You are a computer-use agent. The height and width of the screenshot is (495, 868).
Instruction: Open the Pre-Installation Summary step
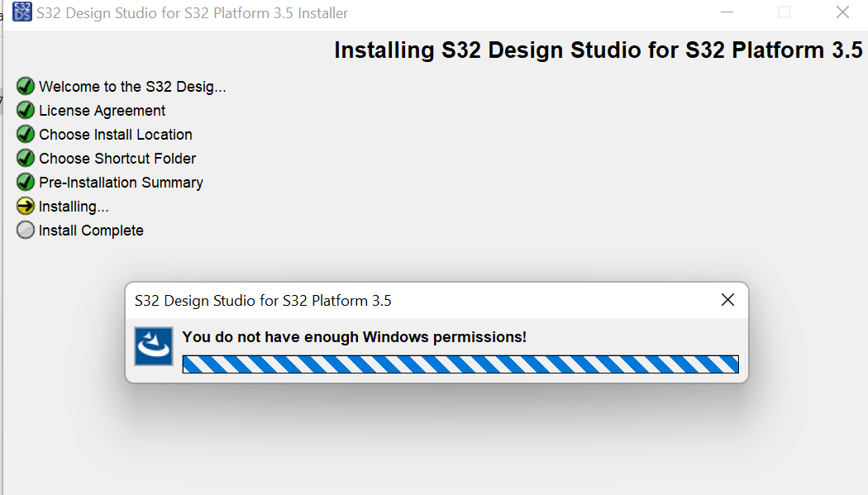[121, 182]
